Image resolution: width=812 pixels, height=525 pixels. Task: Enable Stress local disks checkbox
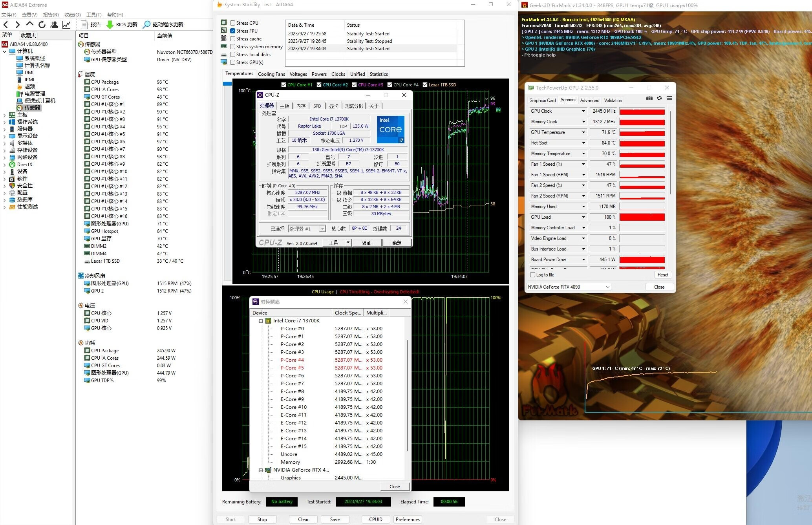tap(233, 55)
